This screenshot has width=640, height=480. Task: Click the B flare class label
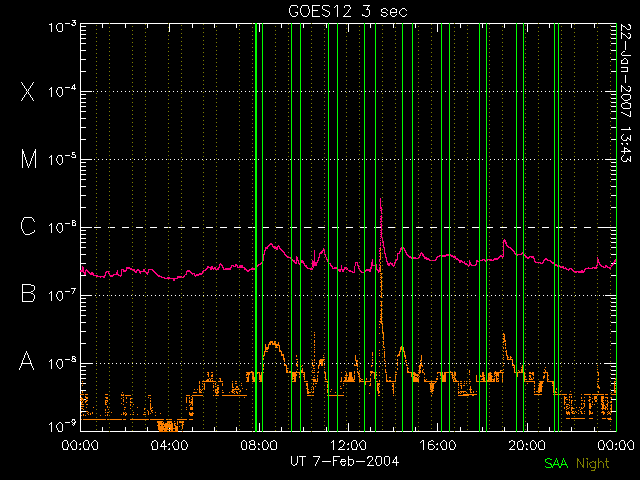[x=28, y=293]
